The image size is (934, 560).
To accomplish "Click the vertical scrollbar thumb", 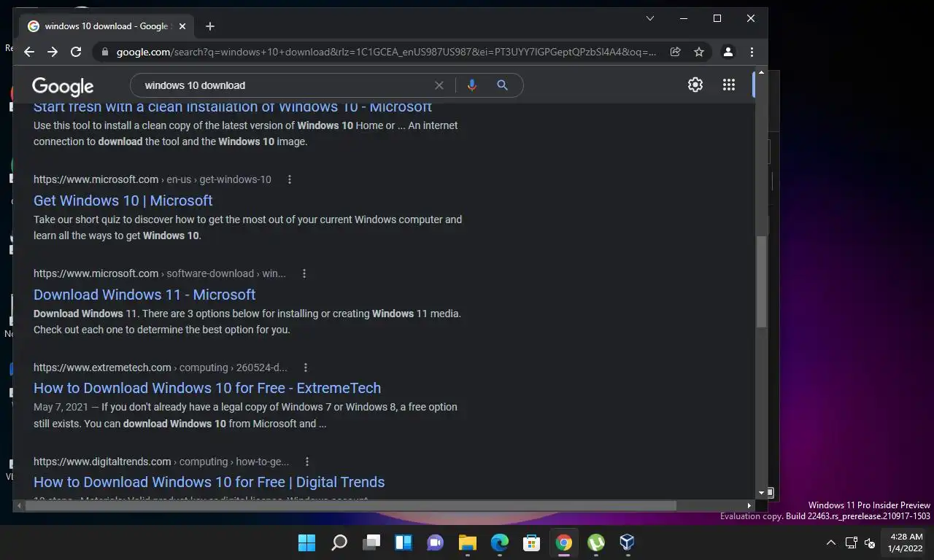I will 761,281.
